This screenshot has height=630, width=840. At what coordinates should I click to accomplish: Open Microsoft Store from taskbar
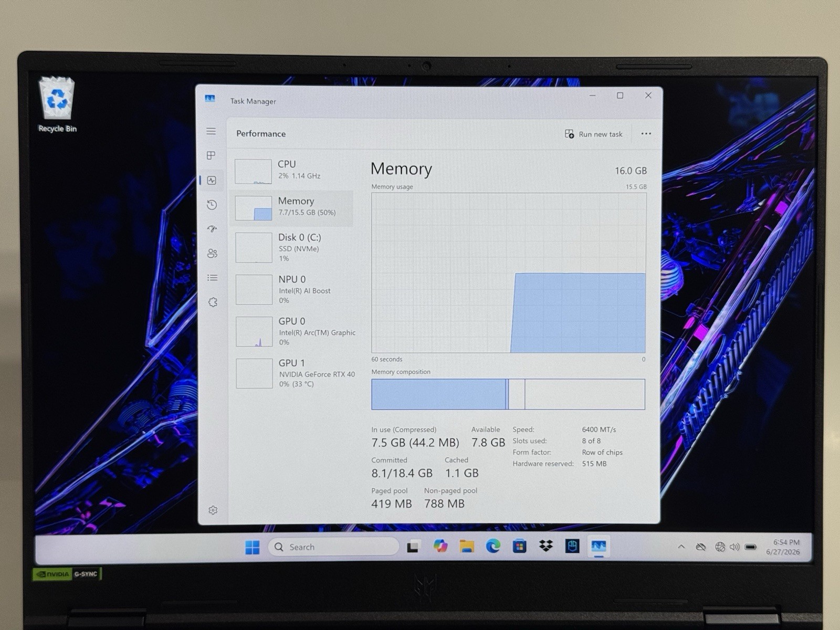coord(519,547)
